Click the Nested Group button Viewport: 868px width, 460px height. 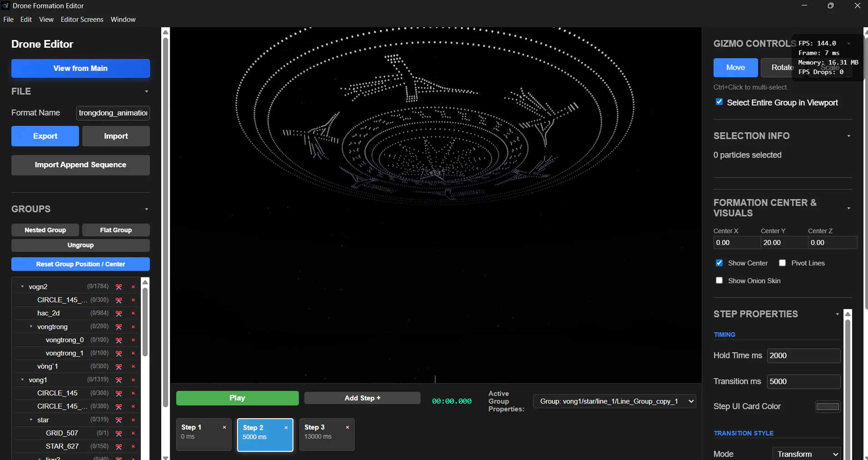(x=45, y=230)
